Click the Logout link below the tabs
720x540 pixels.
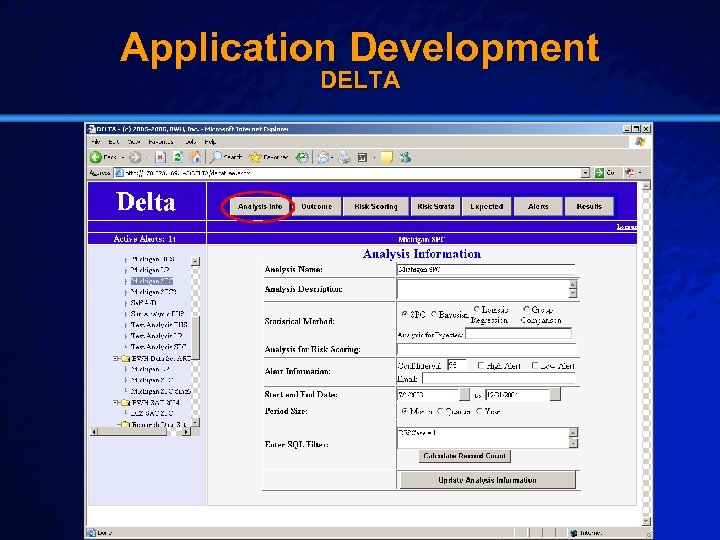(x=626, y=227)
